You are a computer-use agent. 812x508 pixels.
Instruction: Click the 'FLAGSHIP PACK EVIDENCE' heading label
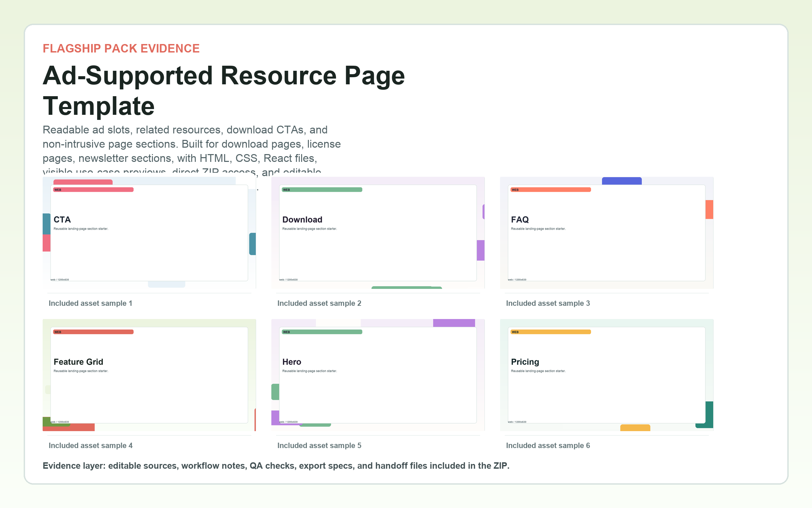coord(121,48)
